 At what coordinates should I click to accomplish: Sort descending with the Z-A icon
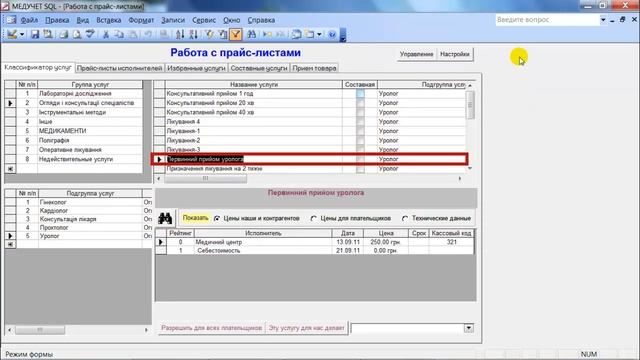click(x=194, y=35)
